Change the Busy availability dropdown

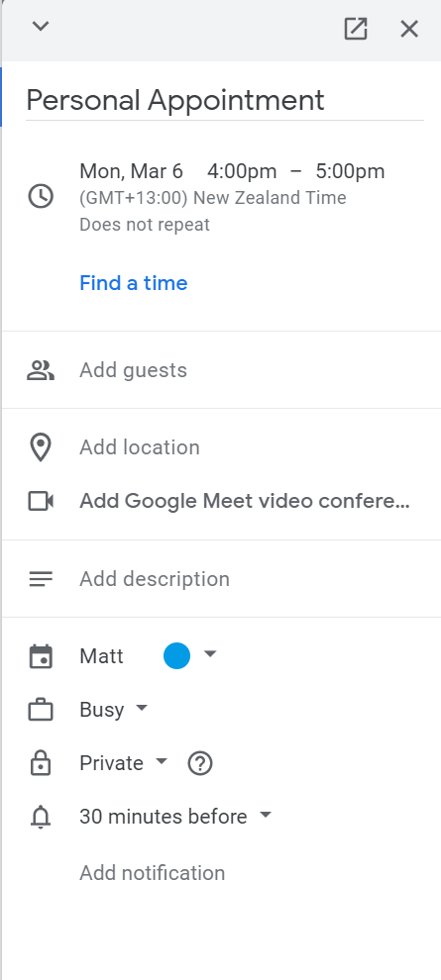[114, 710]
